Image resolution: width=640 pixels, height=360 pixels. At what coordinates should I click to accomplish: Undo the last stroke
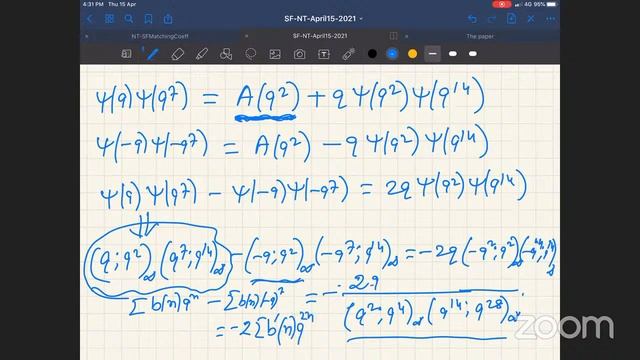pyautogui.click(x=472, y=19)
